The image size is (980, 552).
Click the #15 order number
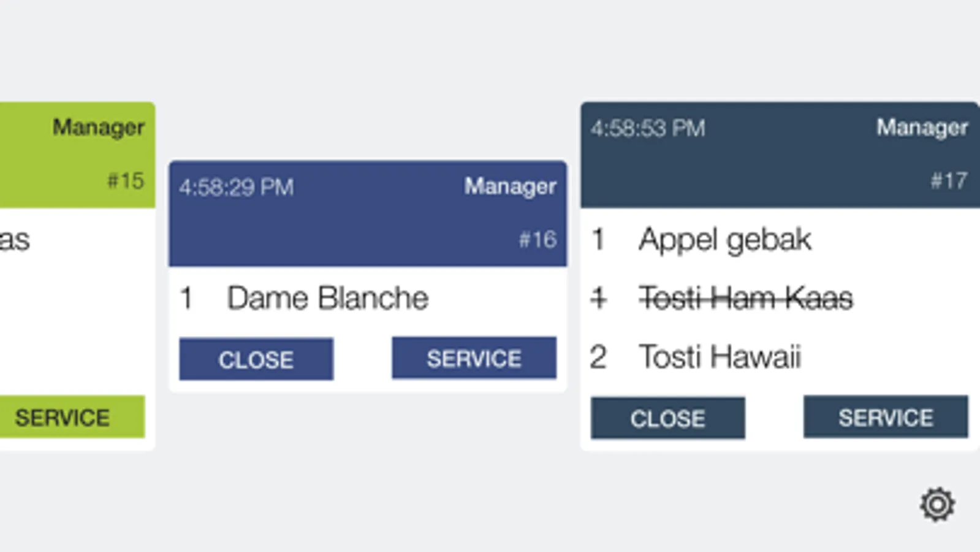point(126,180)
